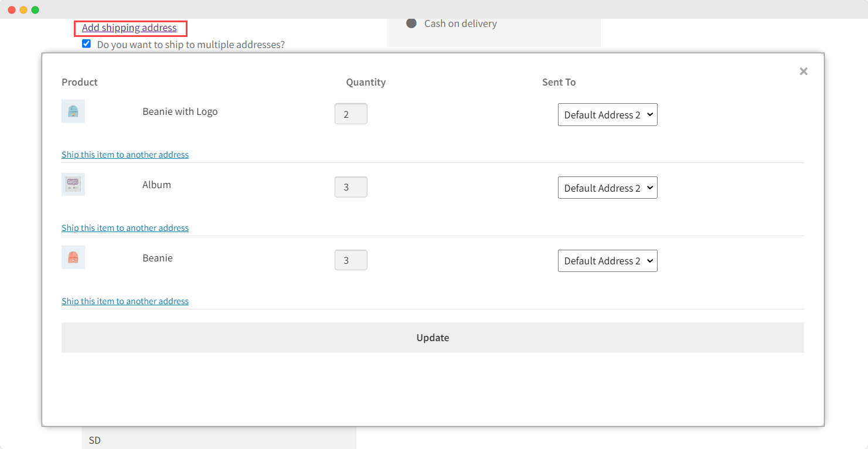868x449 pixels.
Task: Click the Beanie product thumbnail
Action: click(73, 257)
